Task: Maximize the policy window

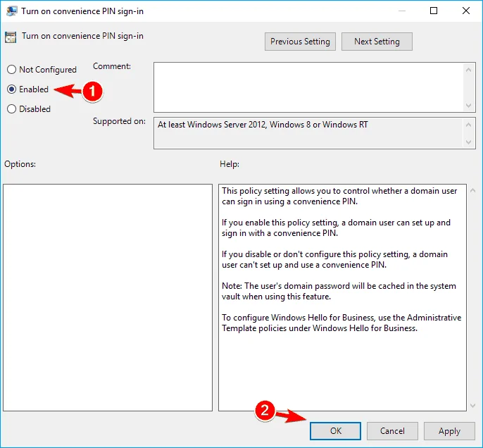Action: pos(434,11)
